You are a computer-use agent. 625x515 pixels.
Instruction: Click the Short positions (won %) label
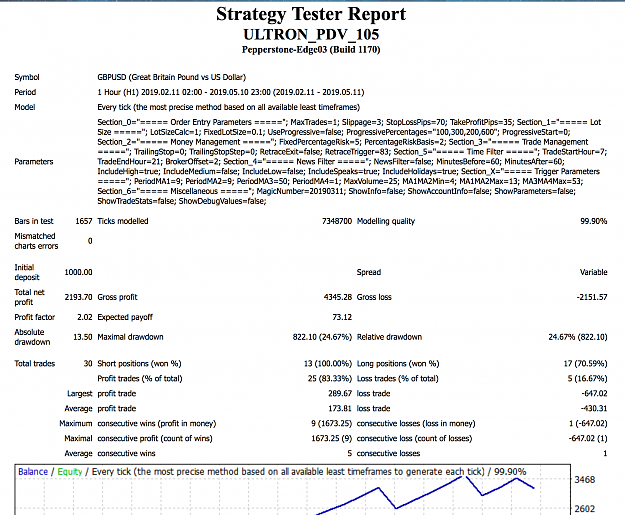[139, 364]
